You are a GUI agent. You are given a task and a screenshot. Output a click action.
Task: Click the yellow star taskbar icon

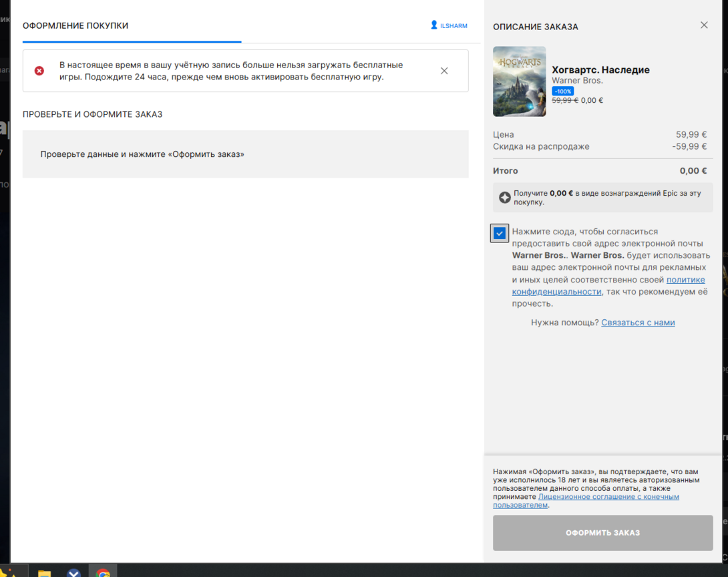coord(9,572)
